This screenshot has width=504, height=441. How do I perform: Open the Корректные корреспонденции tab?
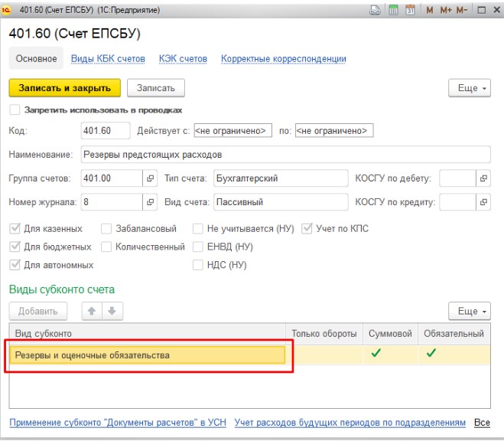pyautogui.click(x=283, y=58)
